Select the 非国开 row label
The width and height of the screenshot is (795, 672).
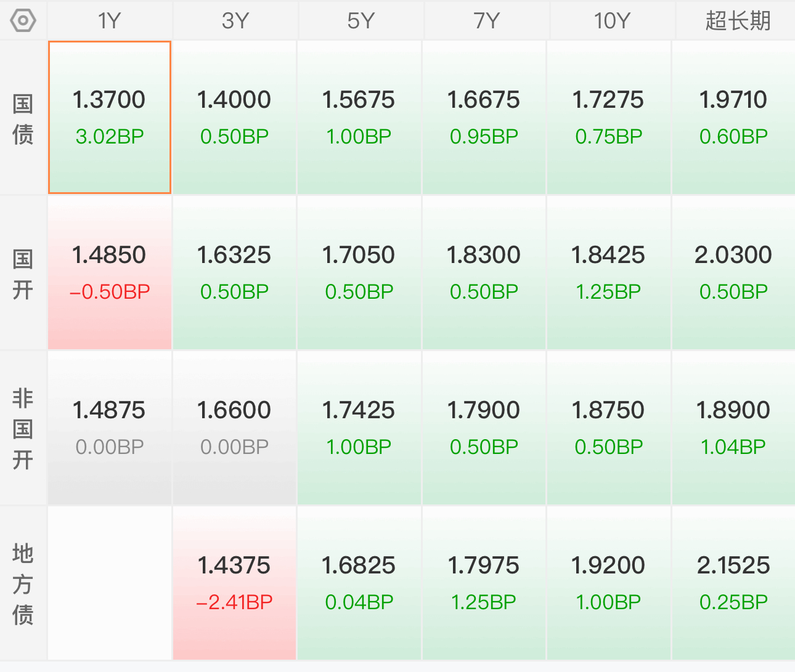pyautogui.click(x=23, y=429)
